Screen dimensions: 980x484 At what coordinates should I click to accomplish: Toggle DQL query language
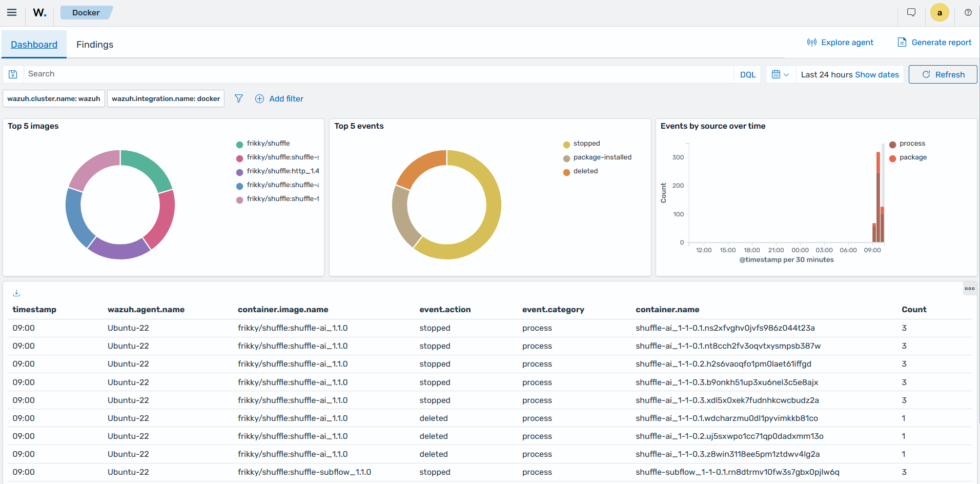[748, 74]
